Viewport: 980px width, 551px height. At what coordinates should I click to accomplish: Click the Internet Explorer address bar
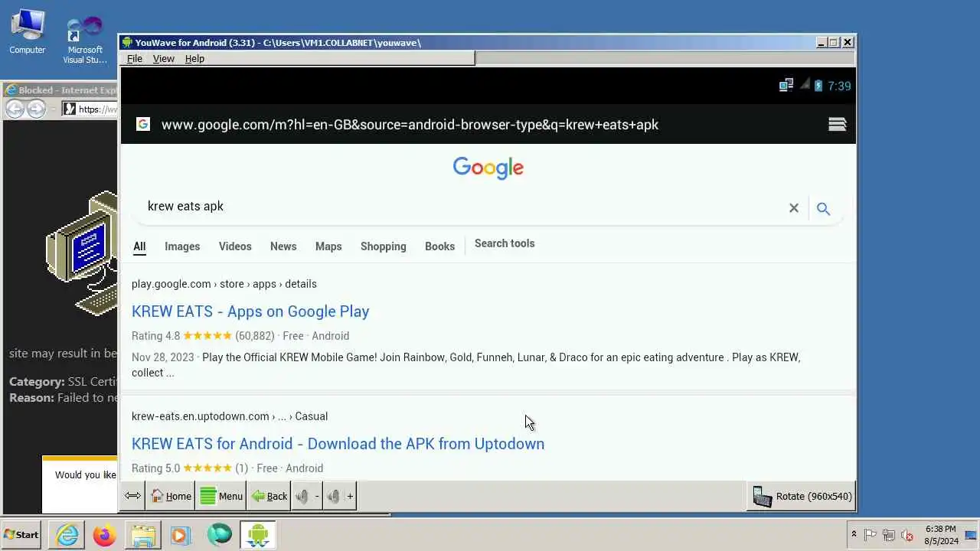90,109
